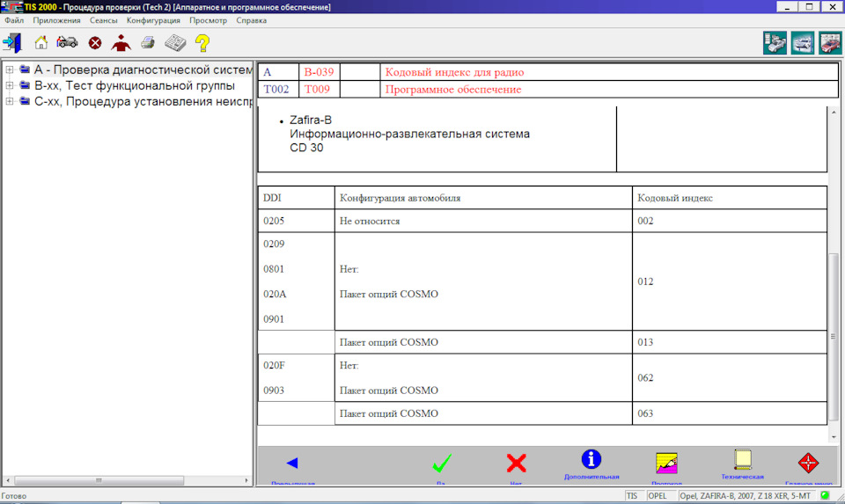The width and height of the screenshot is (845, 504).
Task: Click DDI value 020F
Action: (275, 366)
